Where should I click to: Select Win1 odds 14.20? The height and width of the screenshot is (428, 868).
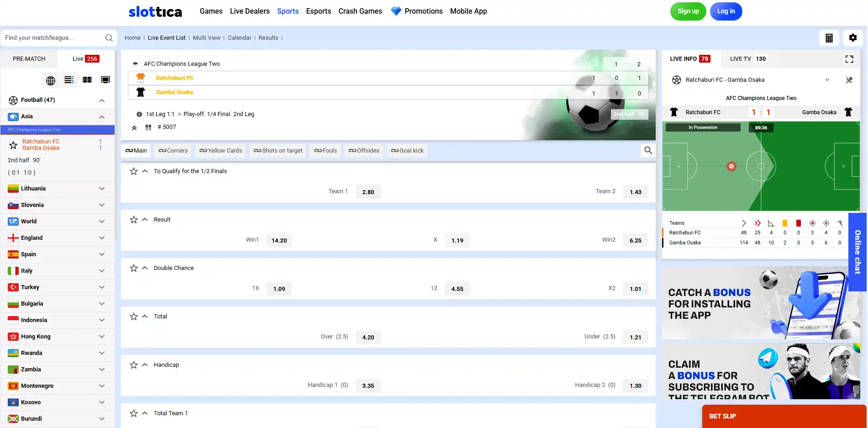click(279, 240)
